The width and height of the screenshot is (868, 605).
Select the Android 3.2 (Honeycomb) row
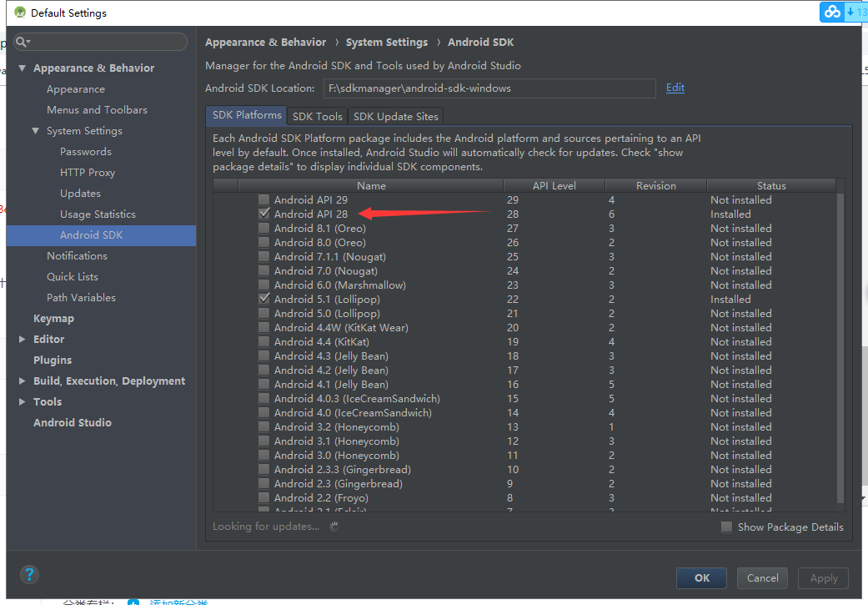pyautogui.click(x=524, y=426)
